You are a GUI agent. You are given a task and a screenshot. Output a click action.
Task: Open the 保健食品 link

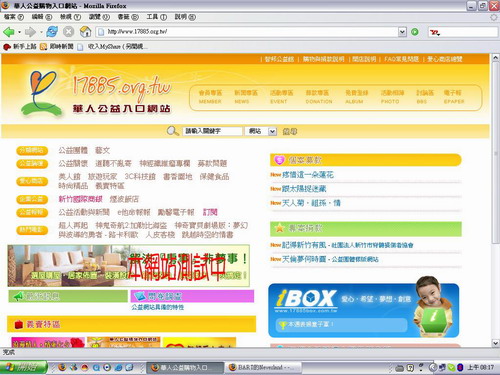click(x=214, y=176)
